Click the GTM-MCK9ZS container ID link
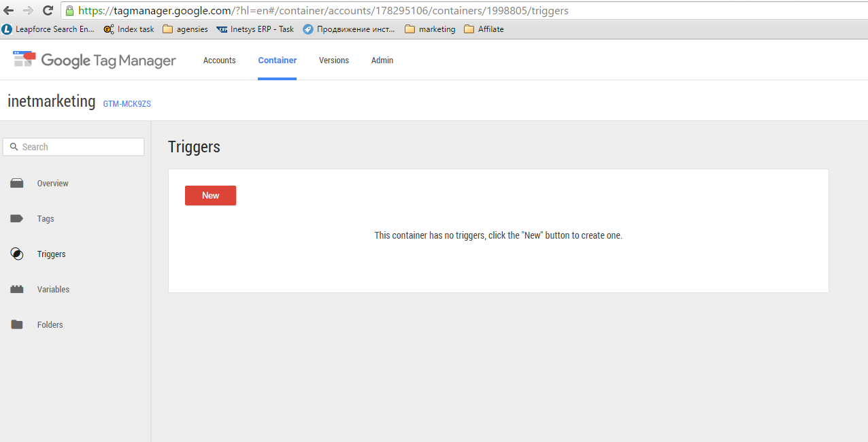The image size is (868, 442). click(127, 104)
